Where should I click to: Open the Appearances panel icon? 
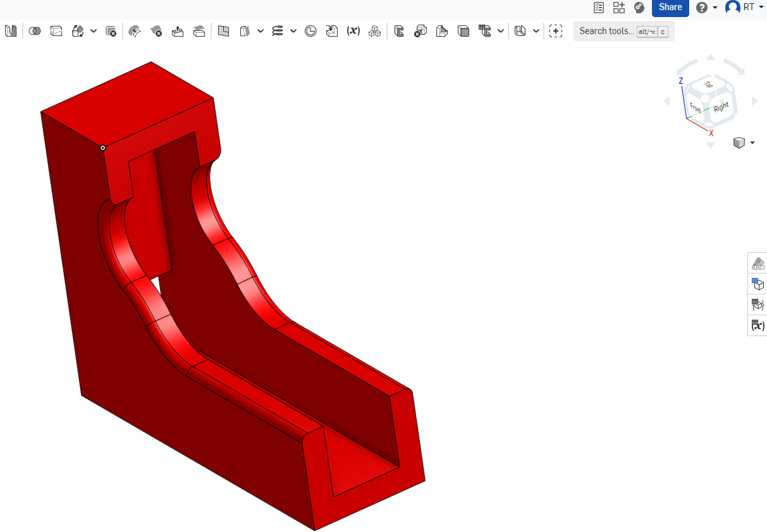click(757, 263)
